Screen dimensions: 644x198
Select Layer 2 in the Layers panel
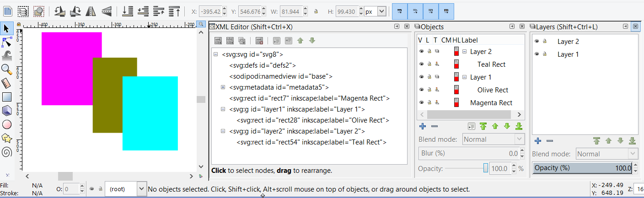568,42
